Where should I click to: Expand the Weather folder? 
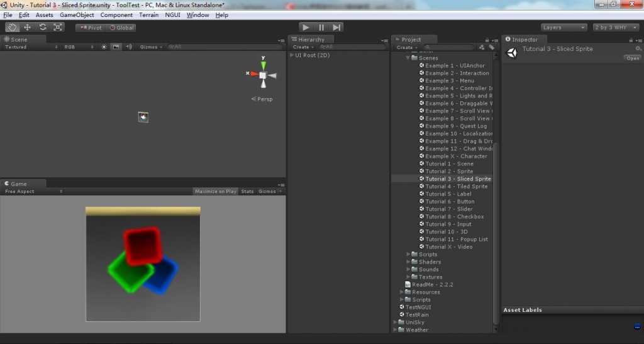pos(395,330)
